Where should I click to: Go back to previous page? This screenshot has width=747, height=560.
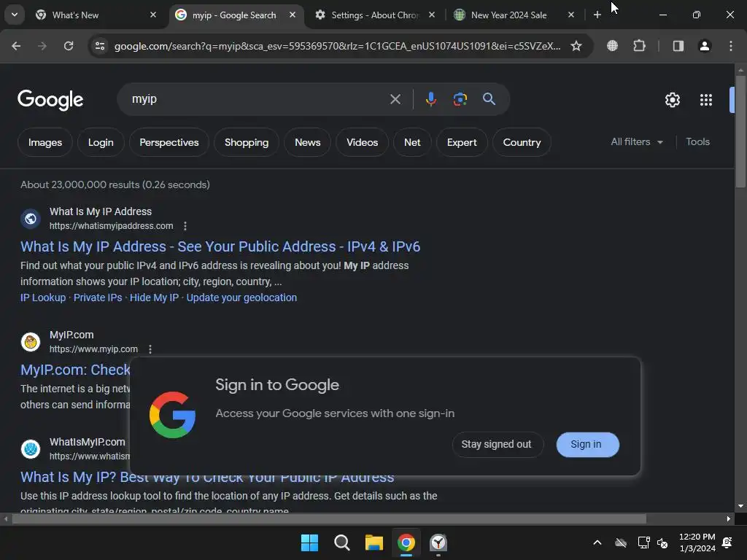pyautogui.click(x=16, y=46)
